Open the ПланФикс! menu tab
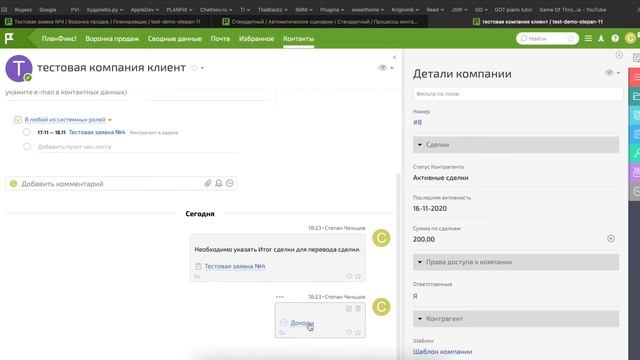640x360 pixels. (59, 38)
